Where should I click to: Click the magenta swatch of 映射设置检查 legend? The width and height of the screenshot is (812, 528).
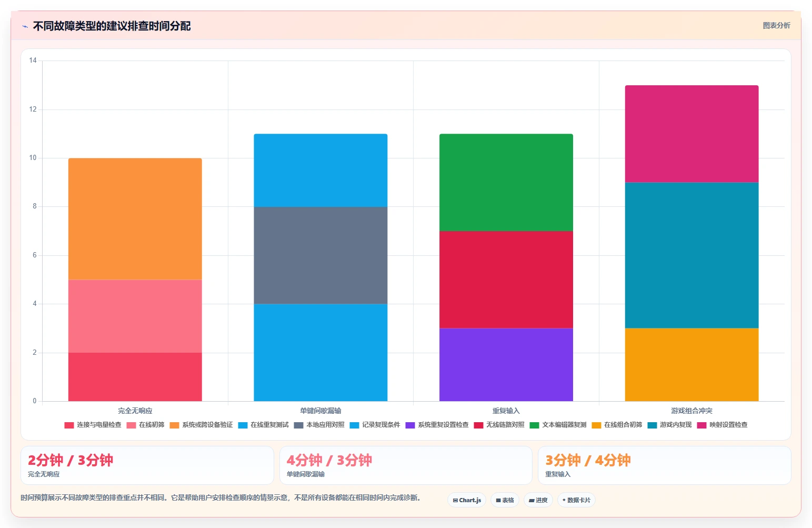tap(701, 425)
